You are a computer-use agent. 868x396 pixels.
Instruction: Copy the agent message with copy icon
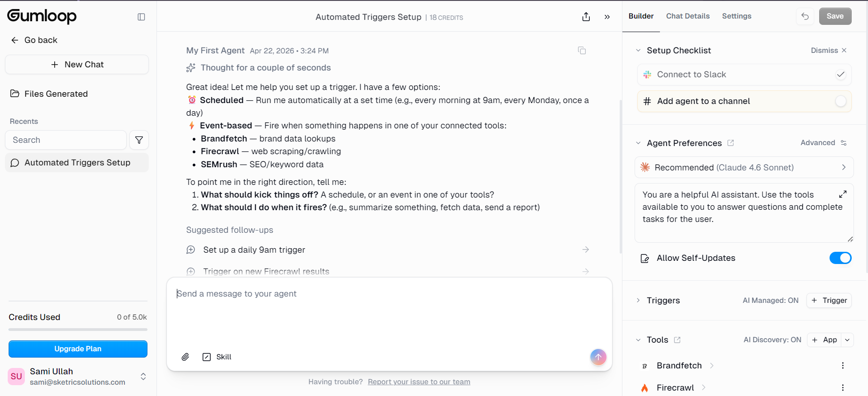[582, 51]
